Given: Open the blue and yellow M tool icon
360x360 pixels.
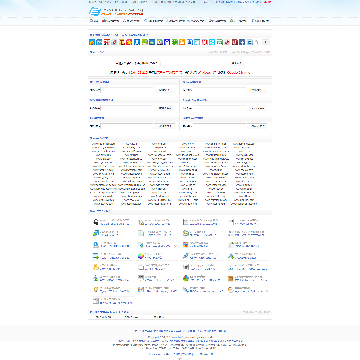Looking at the screenshot, I should pyautogui.click(x=141, y=289).
